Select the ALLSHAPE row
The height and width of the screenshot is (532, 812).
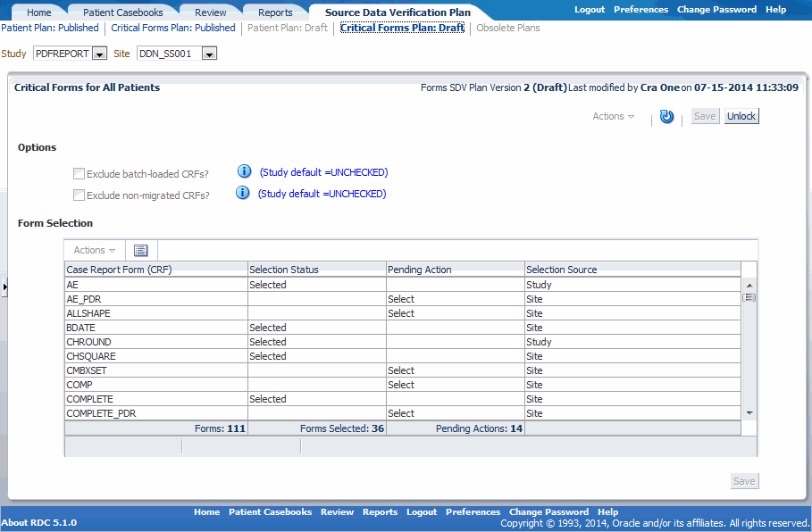[402, 313]
